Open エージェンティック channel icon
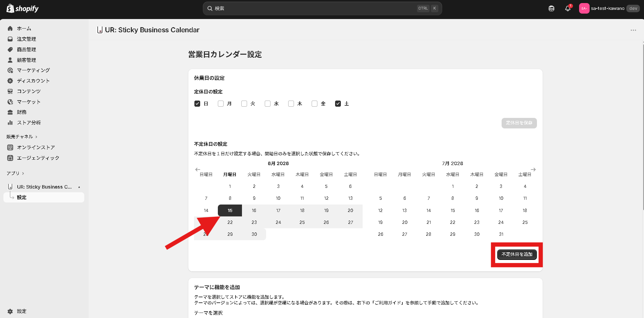 (10, 158)
